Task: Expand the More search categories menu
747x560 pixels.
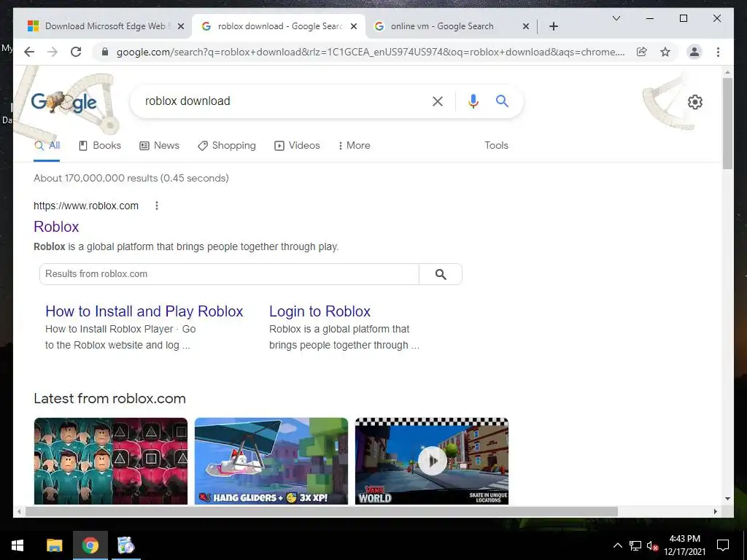Action: (x=354, y=146)
